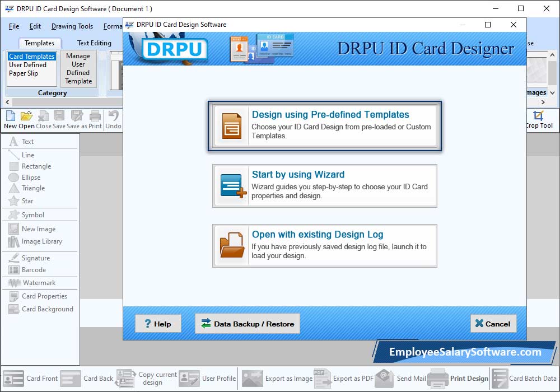The height and width of the screenshot is (392, 560).
Task: Add a Signature element
Action: click(x=30, y=258)
